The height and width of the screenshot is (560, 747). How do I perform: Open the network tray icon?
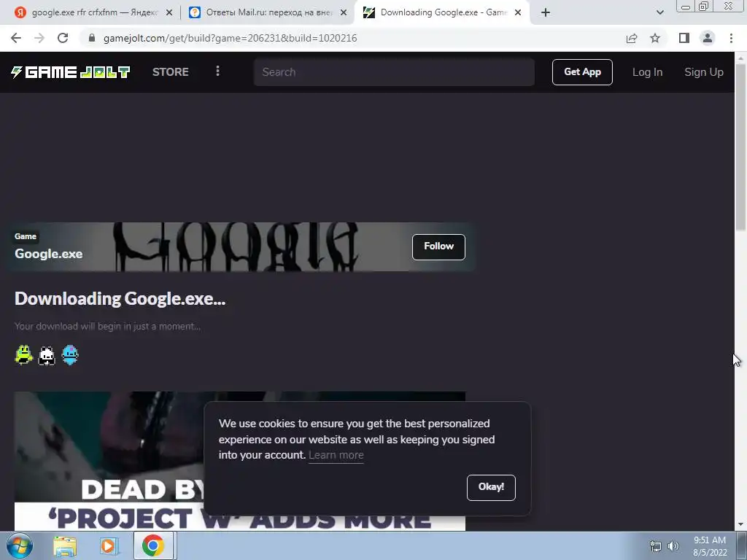pos(656,546)
